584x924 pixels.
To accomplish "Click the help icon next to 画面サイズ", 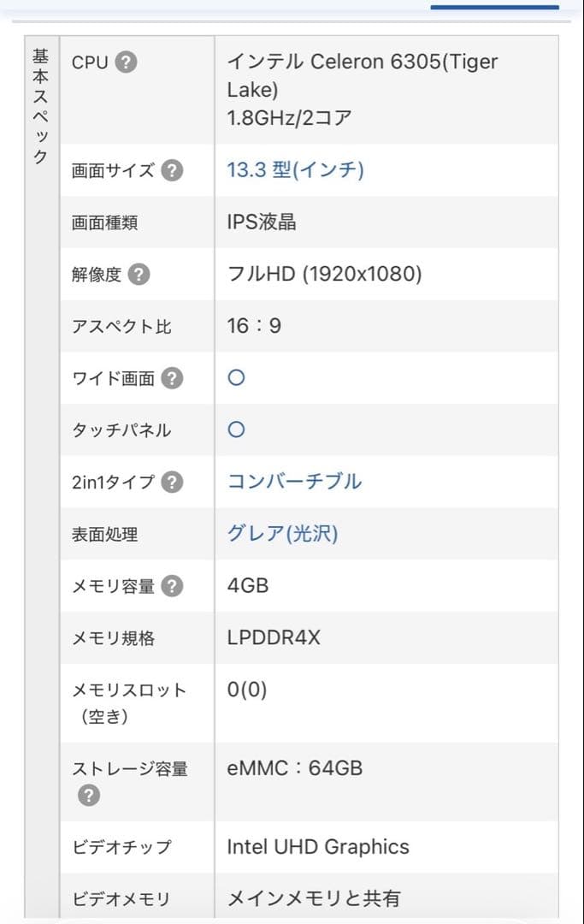I will (x=172, y=170).
